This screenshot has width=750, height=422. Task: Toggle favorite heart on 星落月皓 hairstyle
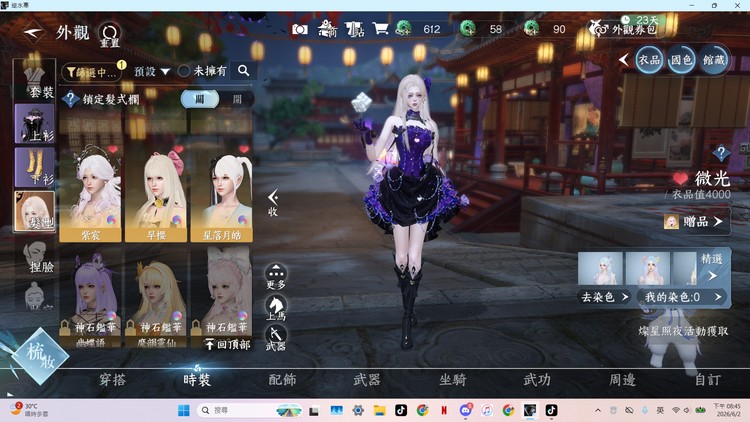tap(244, 150)
